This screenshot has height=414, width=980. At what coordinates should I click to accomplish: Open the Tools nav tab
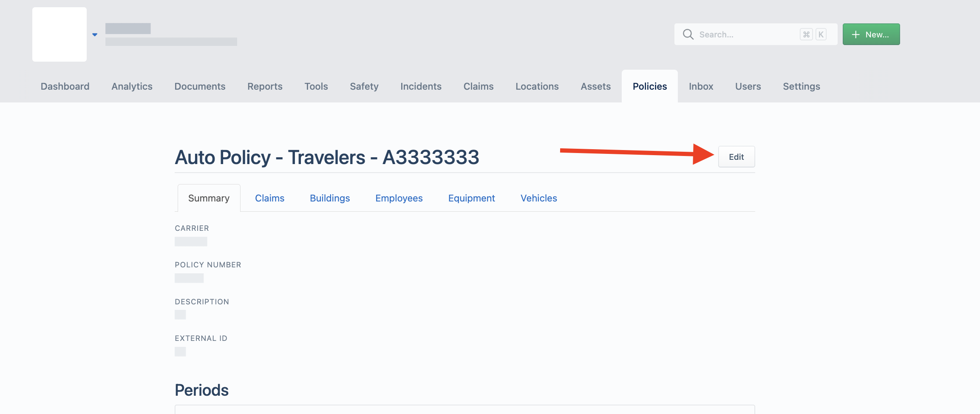pyautogui.click(x=316, y=86)
